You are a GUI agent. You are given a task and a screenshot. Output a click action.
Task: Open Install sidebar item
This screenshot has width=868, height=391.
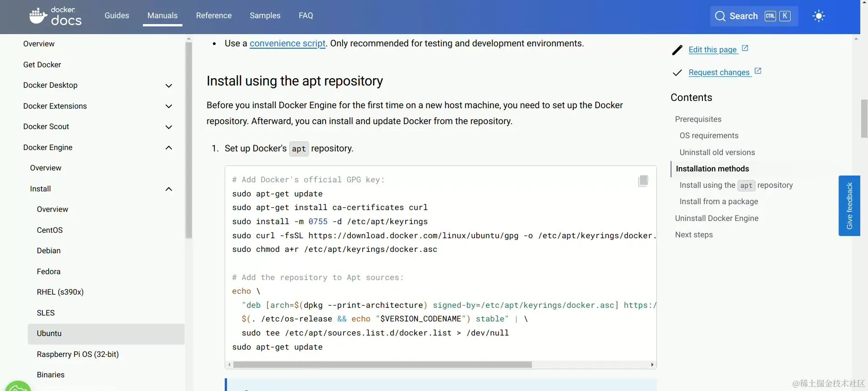coord(40,189)
